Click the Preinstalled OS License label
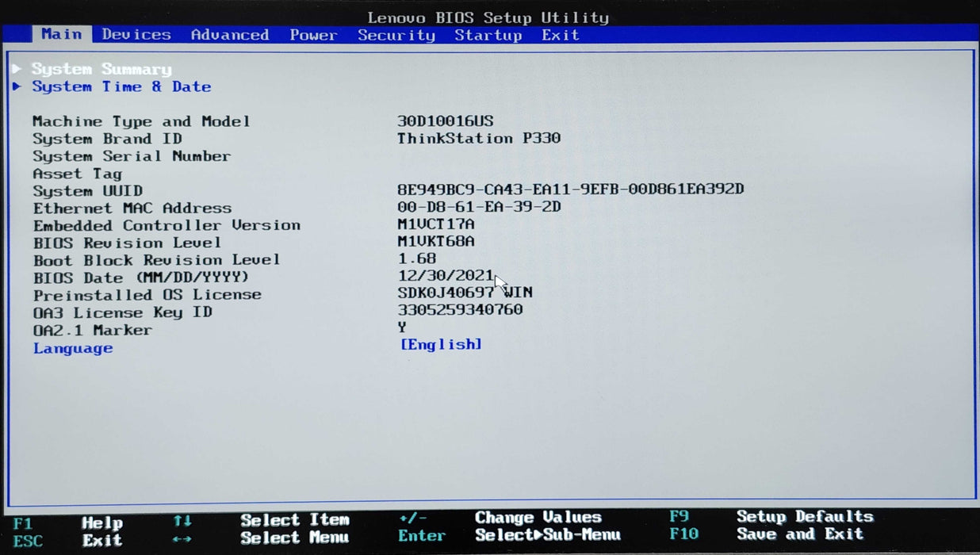The image size is (980, 555). coord(147,294)
